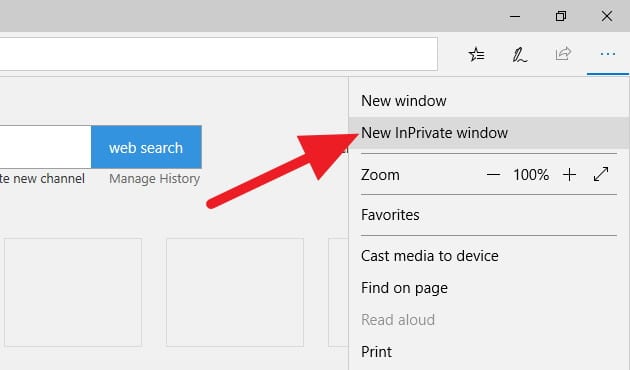Minimize the browser window
The width and height of the screenshot is (630, 370).
click(x=515, y=16)
